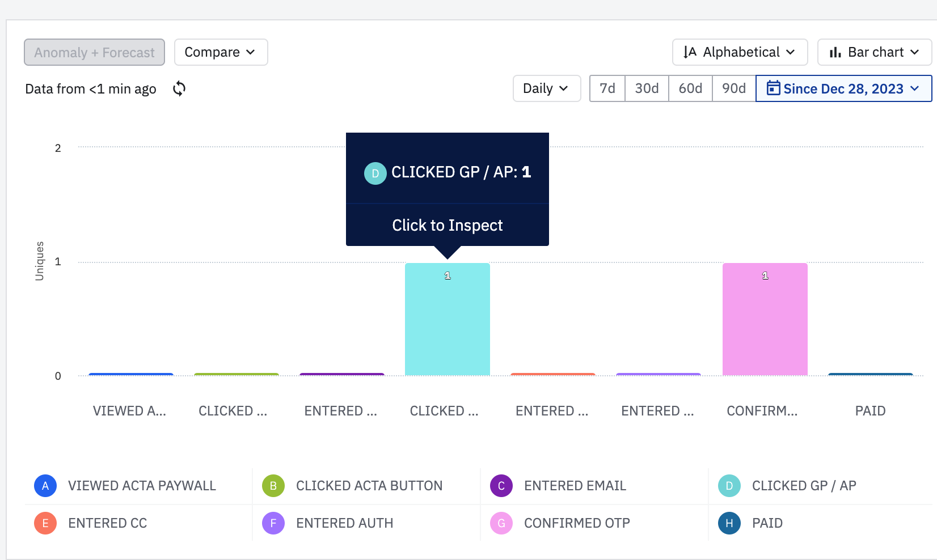937x560 pixels.
Task: Select legend badge A for Viewed Acta Paywall
Action: pyautogui.click(x=45, y=486)
